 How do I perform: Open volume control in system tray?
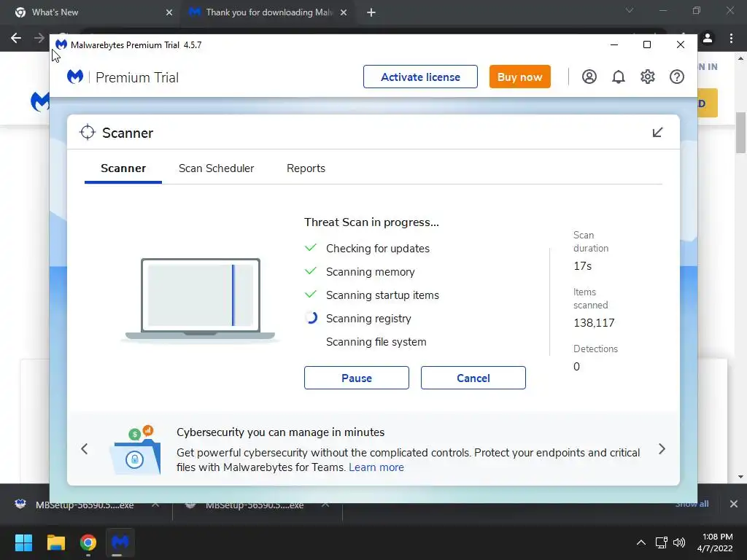pos(679,542)
